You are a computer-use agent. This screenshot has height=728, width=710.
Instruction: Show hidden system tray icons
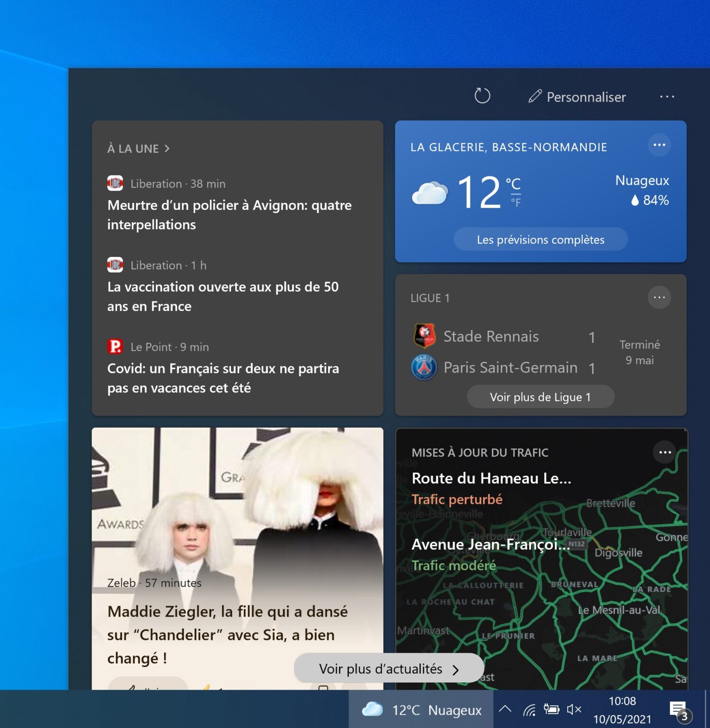tap(505, 710)
